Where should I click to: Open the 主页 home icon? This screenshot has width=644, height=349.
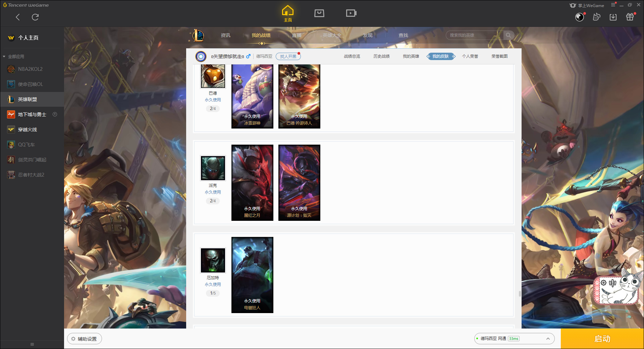[288, 13]
